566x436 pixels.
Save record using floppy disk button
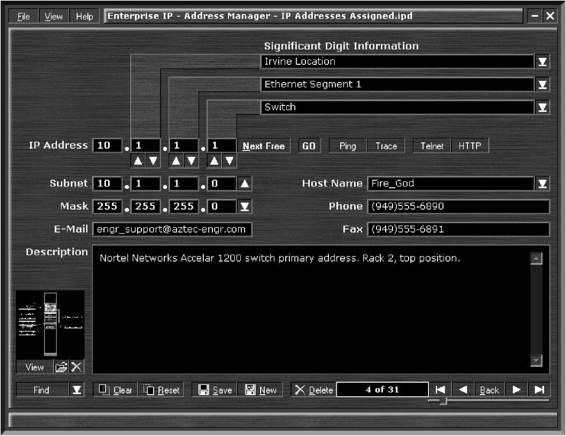[x=215, y=390]
